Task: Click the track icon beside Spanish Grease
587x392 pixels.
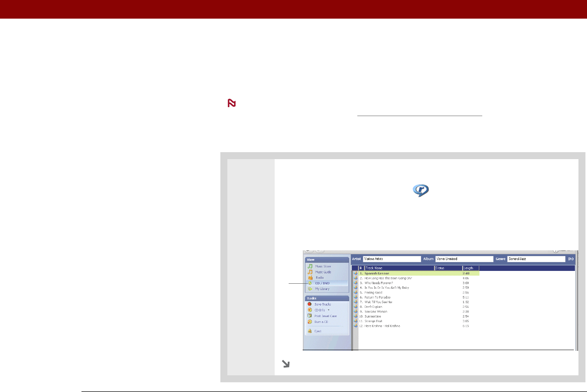Action: click(x=355, y=273)
